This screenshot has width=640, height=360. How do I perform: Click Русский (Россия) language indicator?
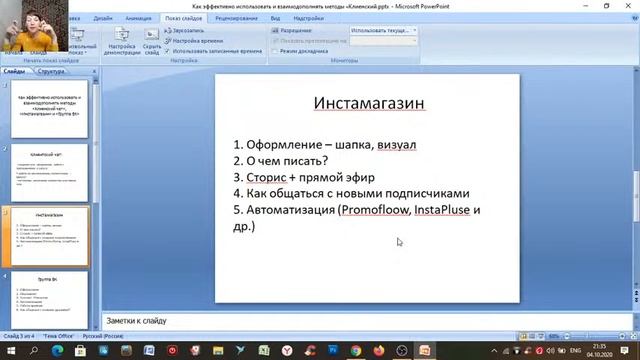(x=103, y=336)
